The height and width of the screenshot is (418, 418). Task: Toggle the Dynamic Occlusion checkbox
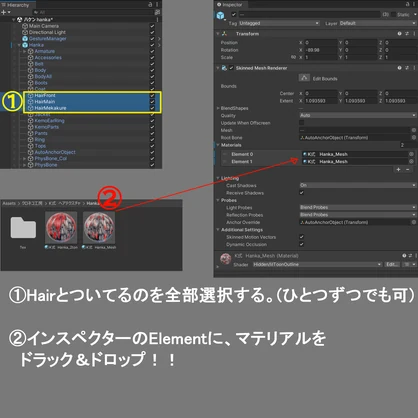click(x=302, y=244)
